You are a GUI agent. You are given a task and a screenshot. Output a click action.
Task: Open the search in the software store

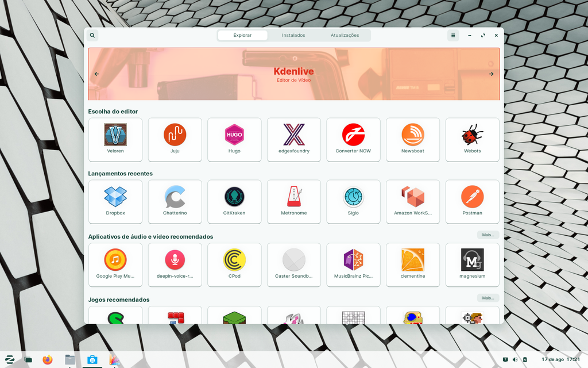[x=92, y=35]
